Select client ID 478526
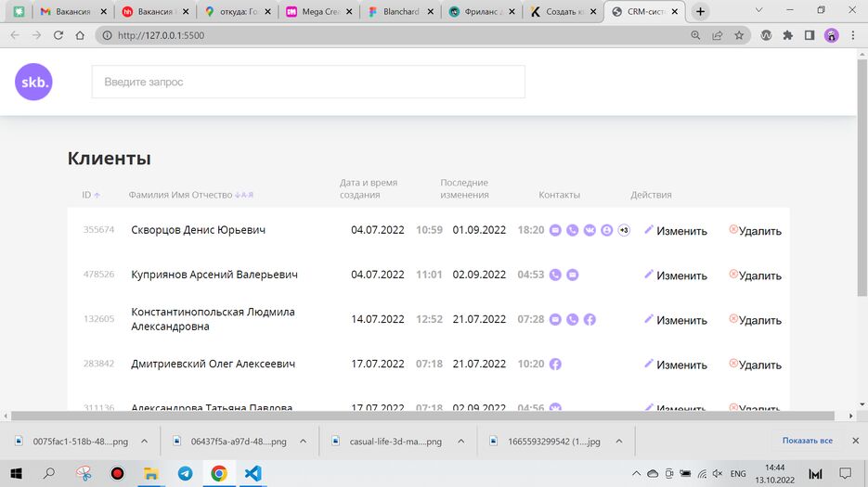The image size is (868, 487). point(98,274)
